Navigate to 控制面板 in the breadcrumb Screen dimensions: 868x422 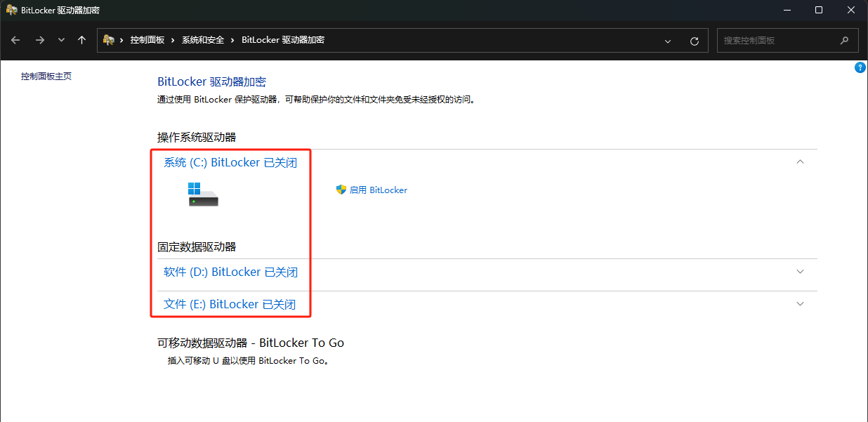point(147,40)
